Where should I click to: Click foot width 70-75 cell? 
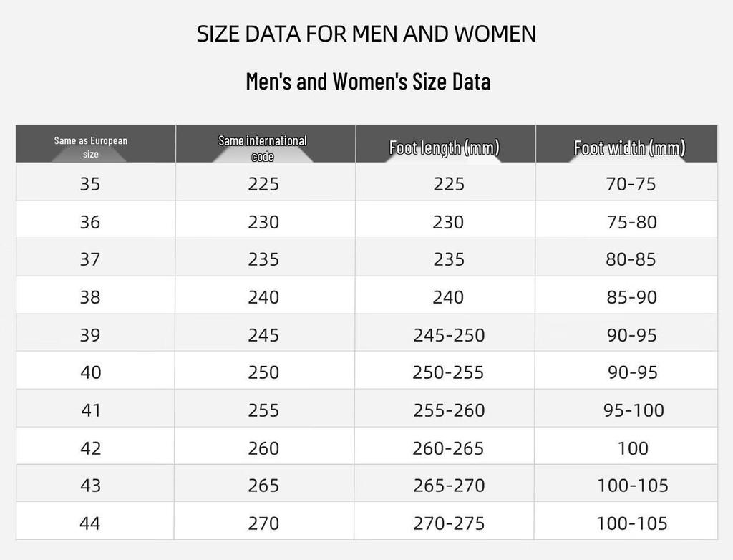[x=626, y=183]
